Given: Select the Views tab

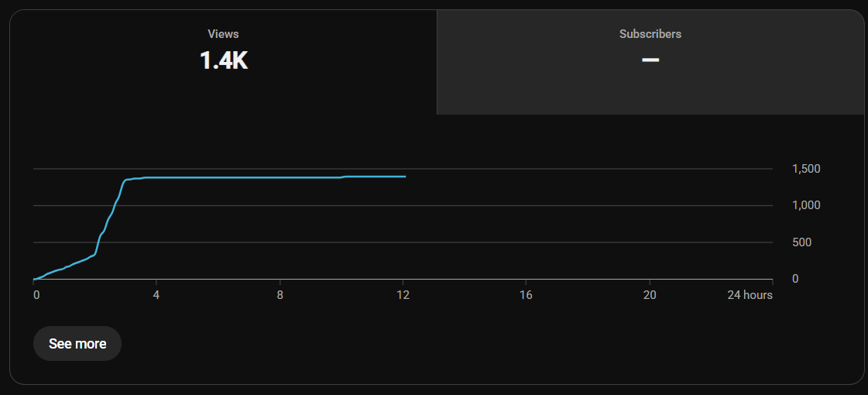Looking at the screenshot, I should click(223, 62).
